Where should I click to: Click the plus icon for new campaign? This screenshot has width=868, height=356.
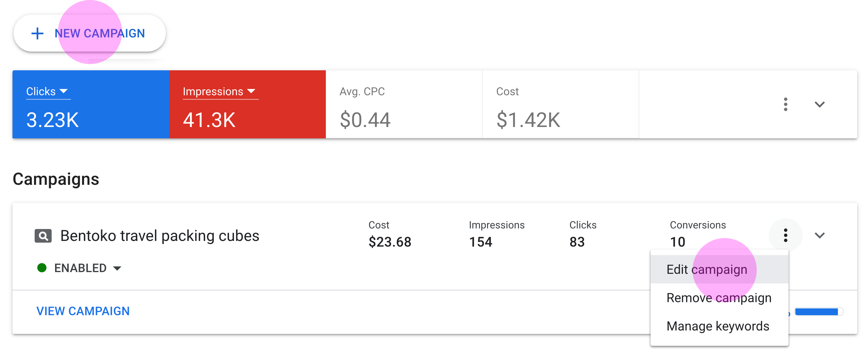coord(37,33)
